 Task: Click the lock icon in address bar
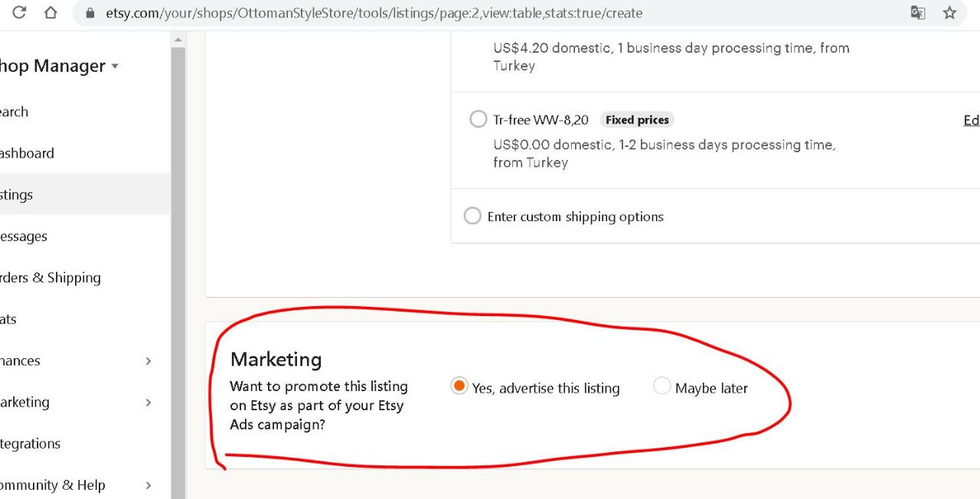pos(90,13)
